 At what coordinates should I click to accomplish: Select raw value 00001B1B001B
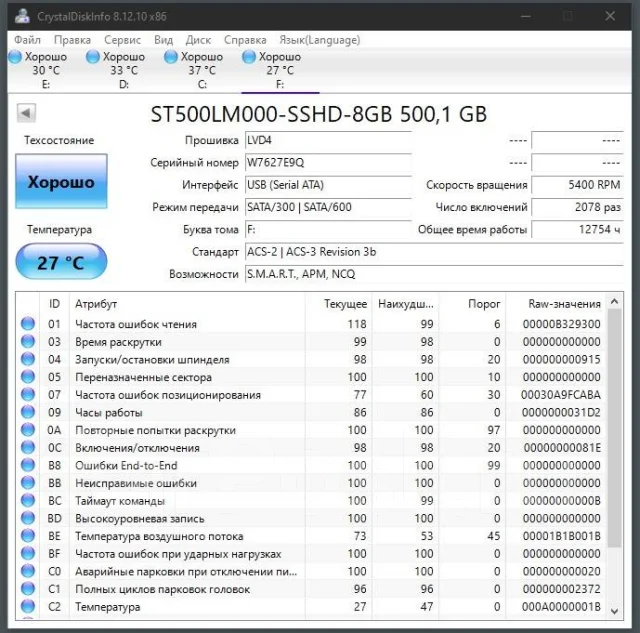(x=561, y=536)
